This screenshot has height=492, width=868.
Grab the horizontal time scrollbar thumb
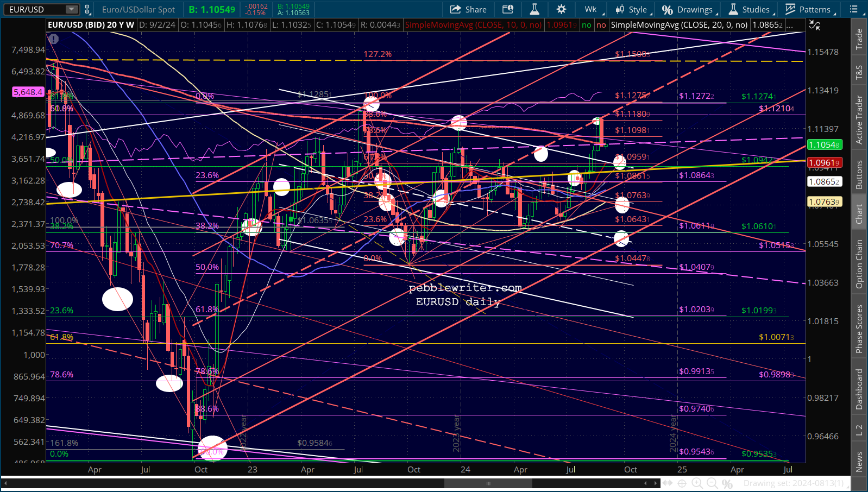488,483
